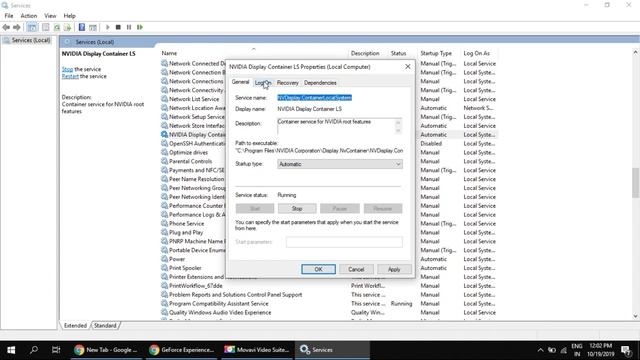Click the taskbar search icon
The height and width of the screenshot is (360, 640).
(x=34, y=350)
